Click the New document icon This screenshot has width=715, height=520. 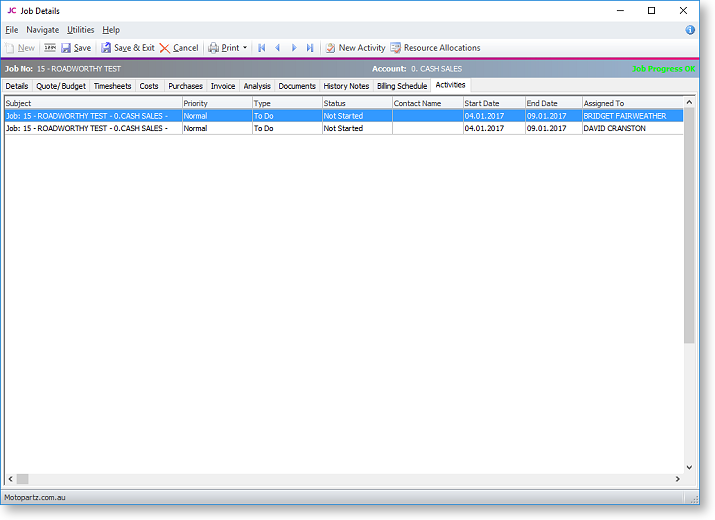click(x=9, y=48)
